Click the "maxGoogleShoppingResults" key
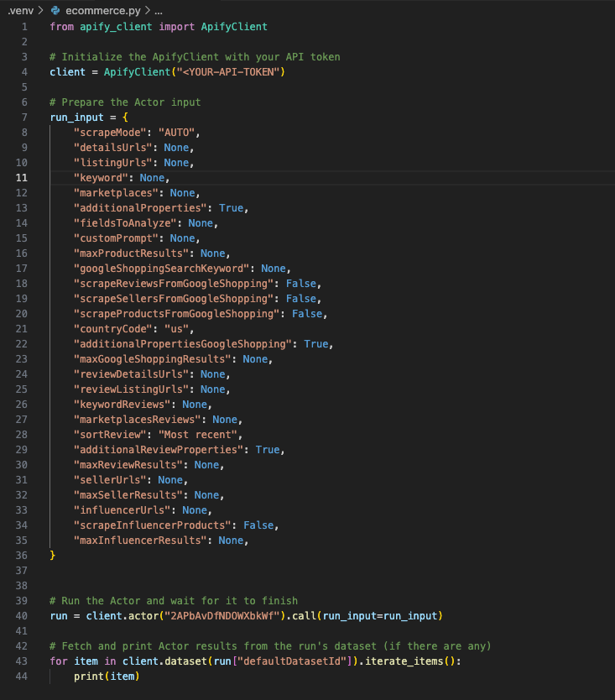615x700 pixels. (153, 359)
